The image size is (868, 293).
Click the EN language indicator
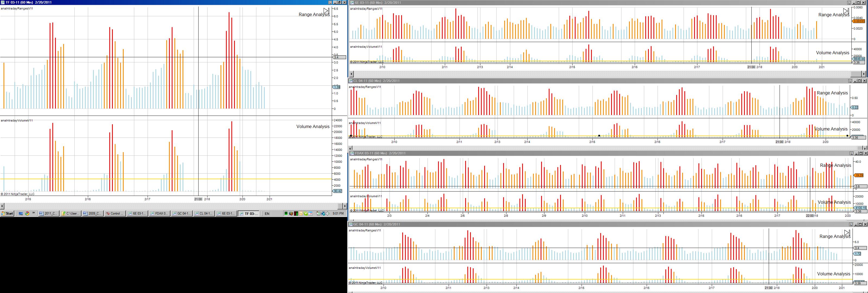[x=267, y=214]
